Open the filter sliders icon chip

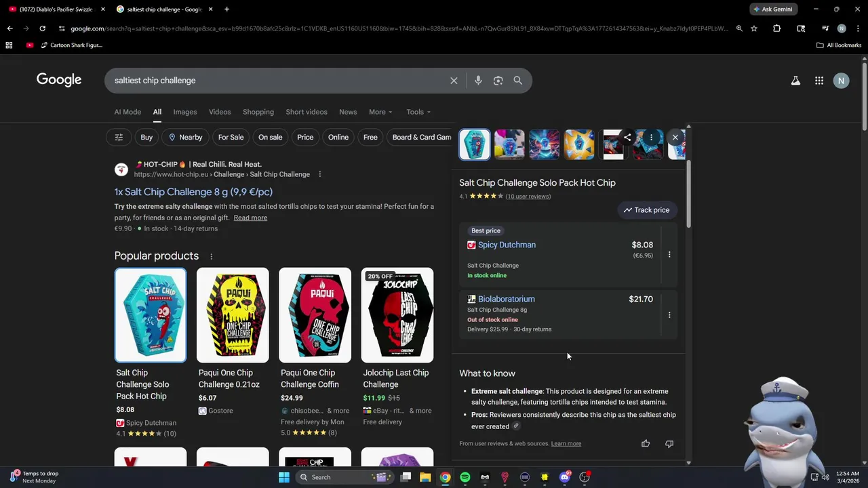point(119,138)
